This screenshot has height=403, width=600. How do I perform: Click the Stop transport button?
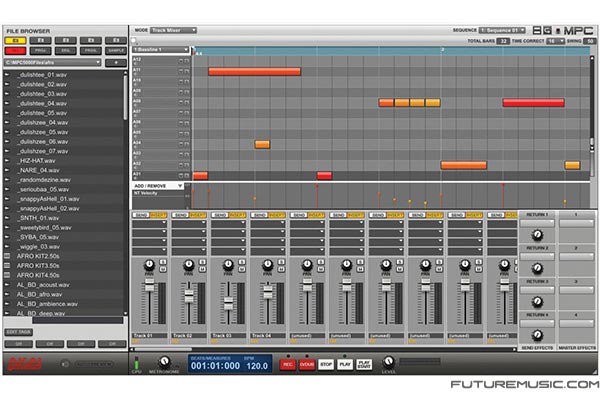coord(326,365)
